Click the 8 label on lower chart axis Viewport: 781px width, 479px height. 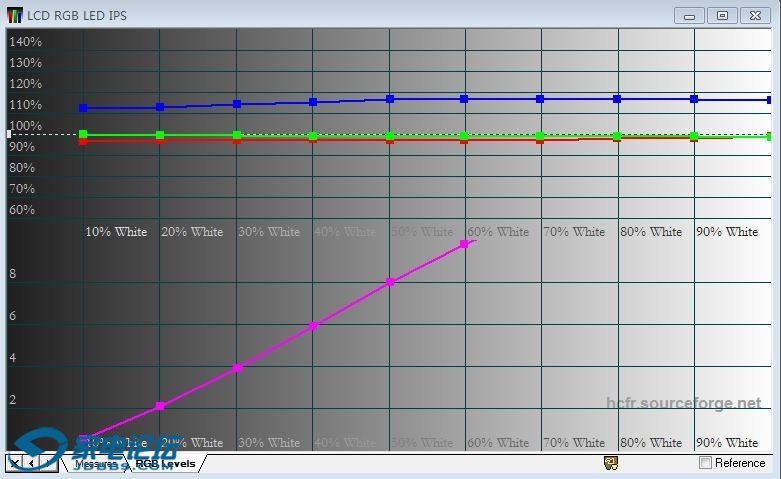coord(12,274)
